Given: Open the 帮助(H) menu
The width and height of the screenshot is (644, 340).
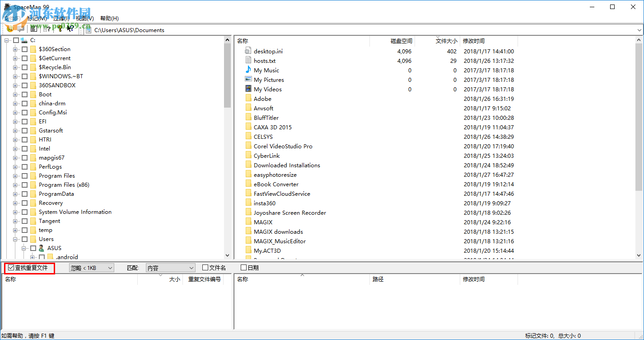Looking at the screenshot, I should [x=109, y=19].
